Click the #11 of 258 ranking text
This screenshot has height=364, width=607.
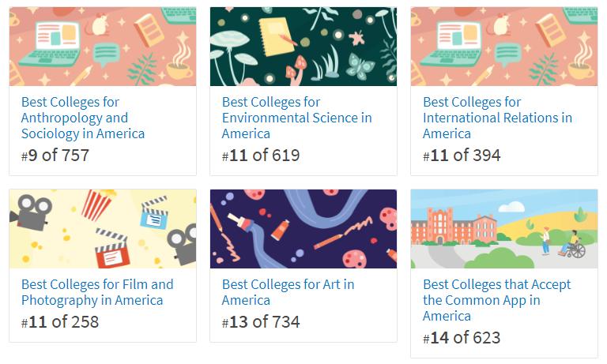click(60, 322)
